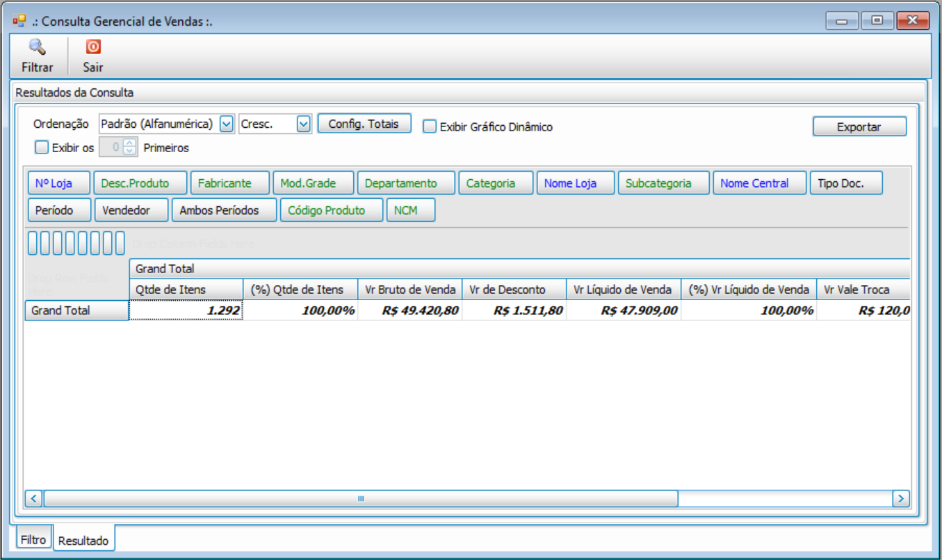Click the (%) Vr Líquido de Venda header
Image resolution: width=942 pixels, height=560 pixels.
(x=749, y=290)
